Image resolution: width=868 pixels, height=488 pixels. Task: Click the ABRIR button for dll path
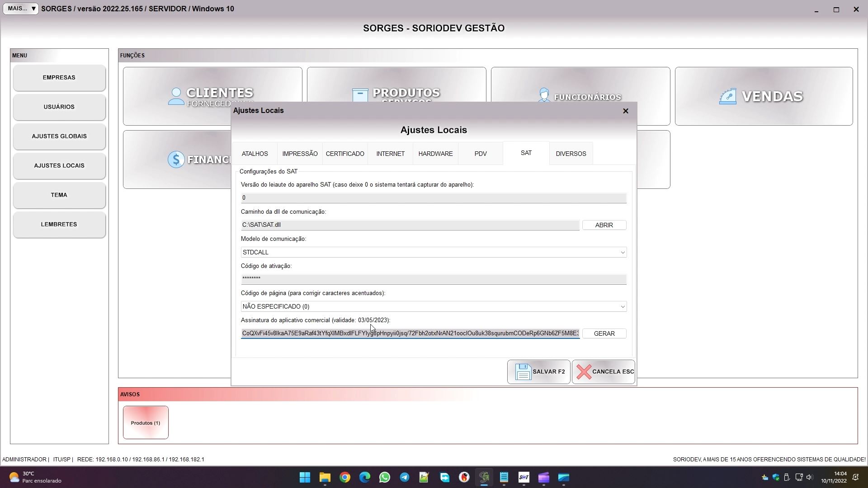pos(604,225)
